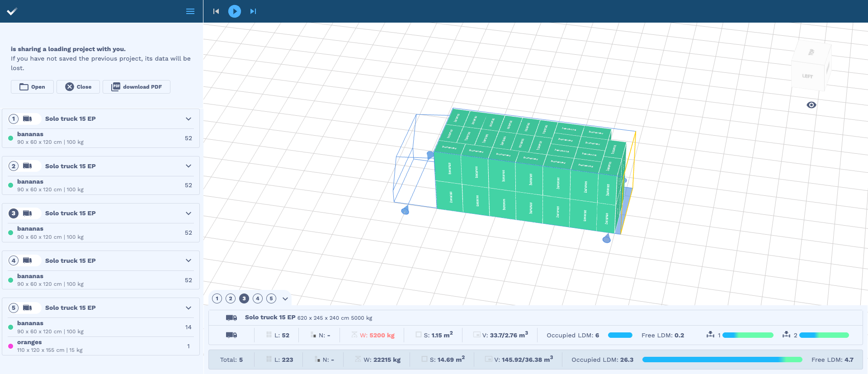The width and height of the screenshot is (868, 374).
Task: Click axle 2 load indicator icon
Action: point(787,335)
